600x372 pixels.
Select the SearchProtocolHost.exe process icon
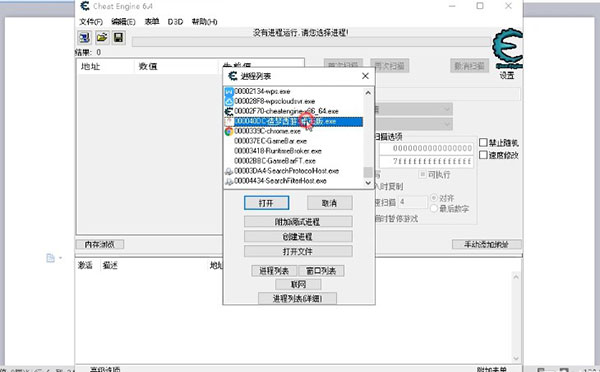pos(229,171)
